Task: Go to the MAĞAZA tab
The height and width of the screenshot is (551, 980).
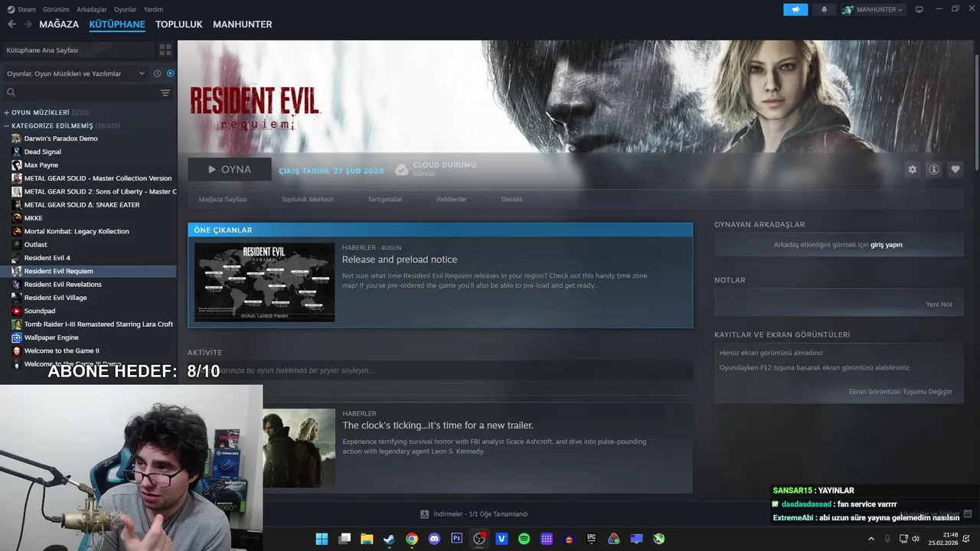Action: tap(59, 24)
